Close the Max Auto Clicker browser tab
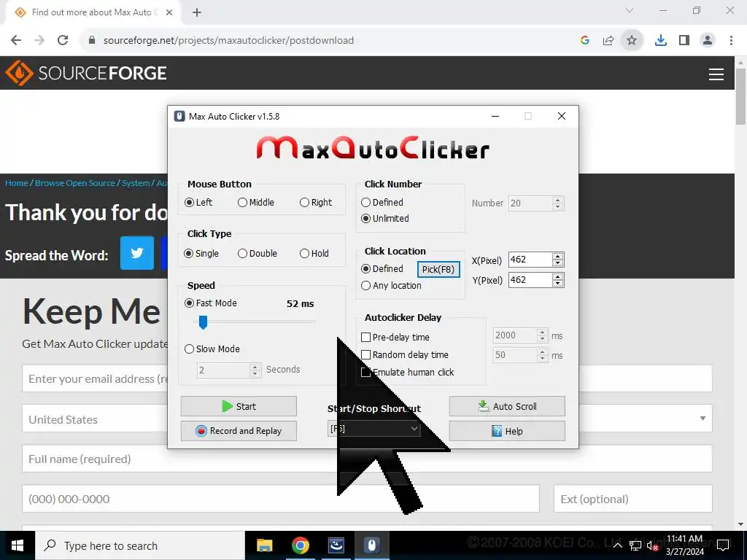This screenshot has width=747, height=560. [x=169, y=12]
